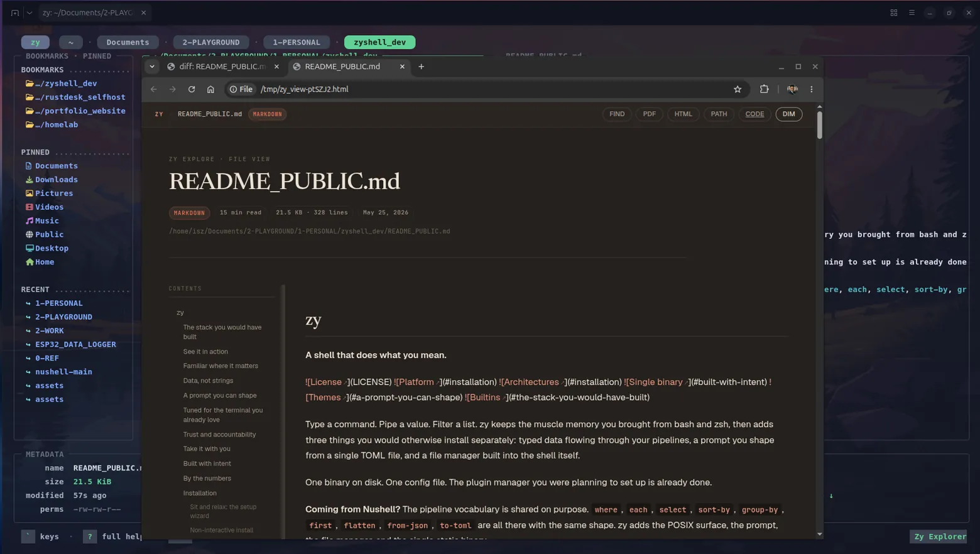Open the terminal new-tab icon at top left
Viewport: 980px width, 554px height.
[15, 13]
